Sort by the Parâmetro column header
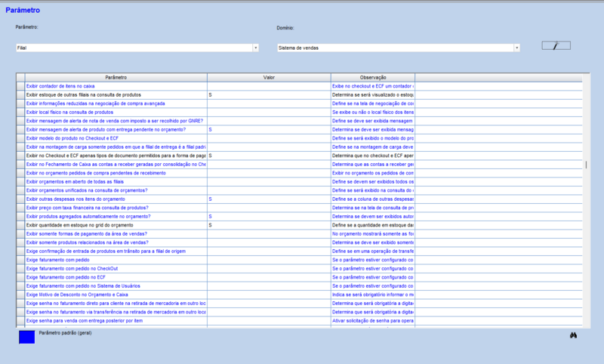 tap(116, 78)
